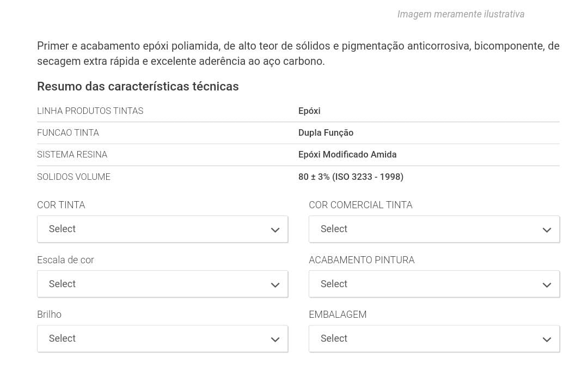588x369 pixels.
Task: Click the chevron arrow in COR COMERCIAL TINTA field
Action: tap(547, 230)
